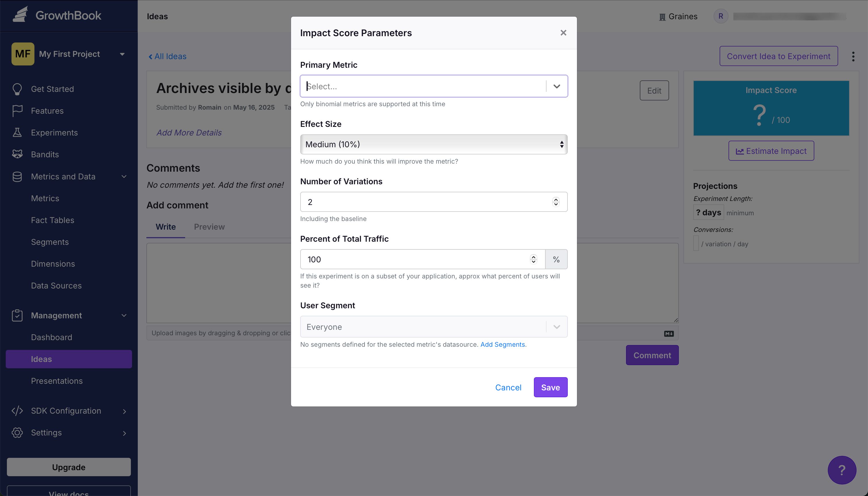Screen dimensions: 868x496
Task: Switch to the Write tab
Action: pyautogui.click(x=166, y=227)
